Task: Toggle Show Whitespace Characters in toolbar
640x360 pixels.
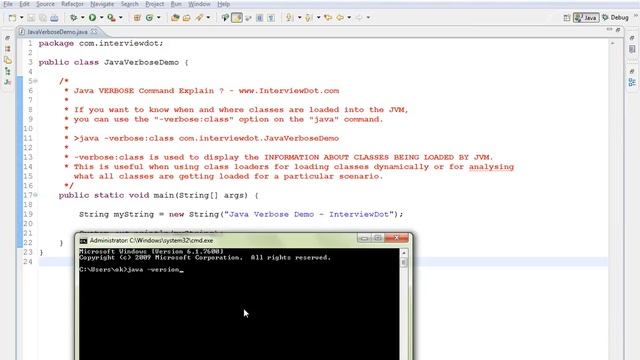Action: [271, 18]
